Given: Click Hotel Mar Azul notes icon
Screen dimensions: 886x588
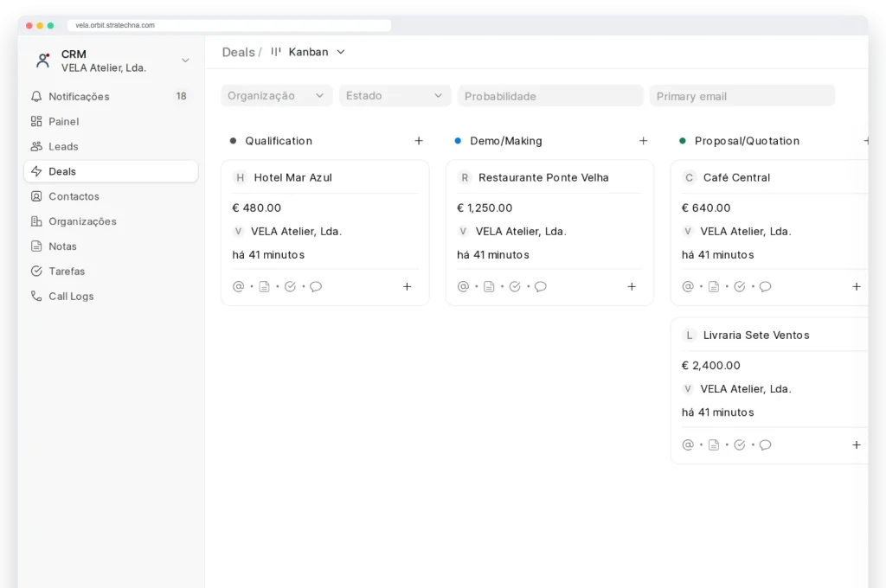Looking at the screenshot, I should 265,286.
